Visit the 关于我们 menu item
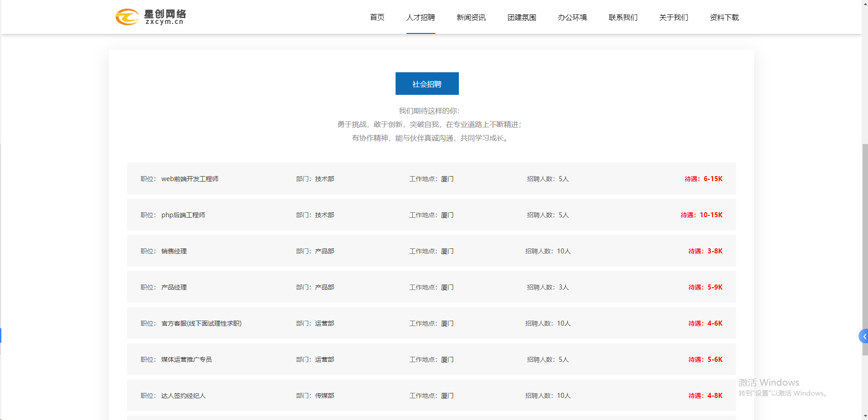 point(674,17)
